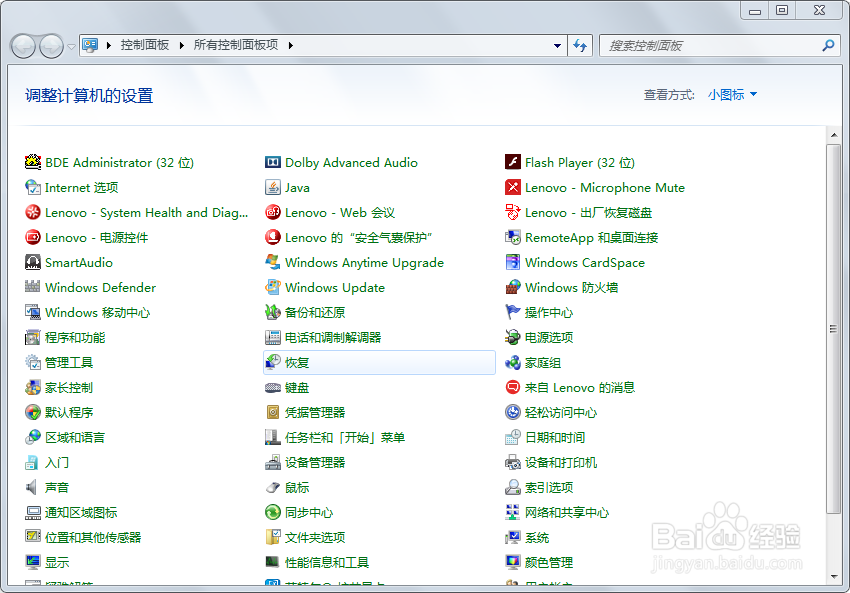Open the 显示 monitor icon

tap(33, 562)
